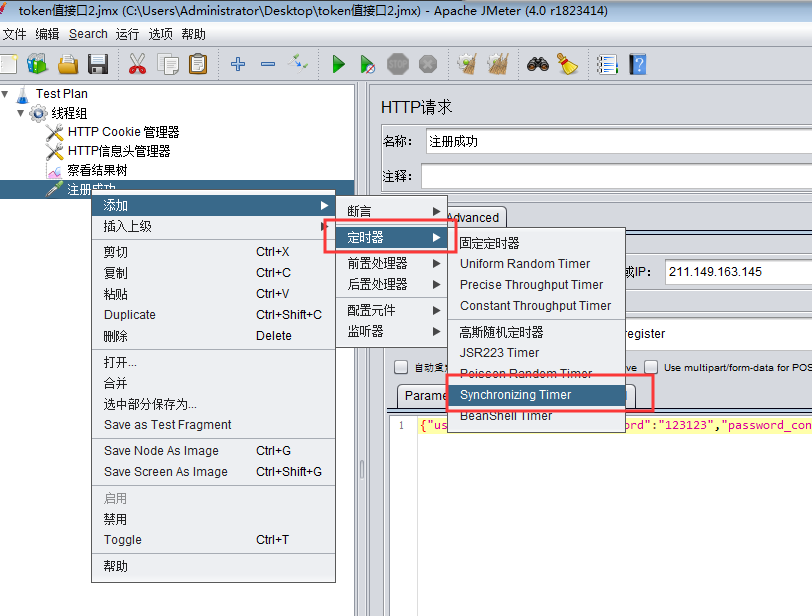Image resolution: width=812 pixels, height=616 pixels.
Task: Click the Paste clipboard icon
Action: [198, 65]
